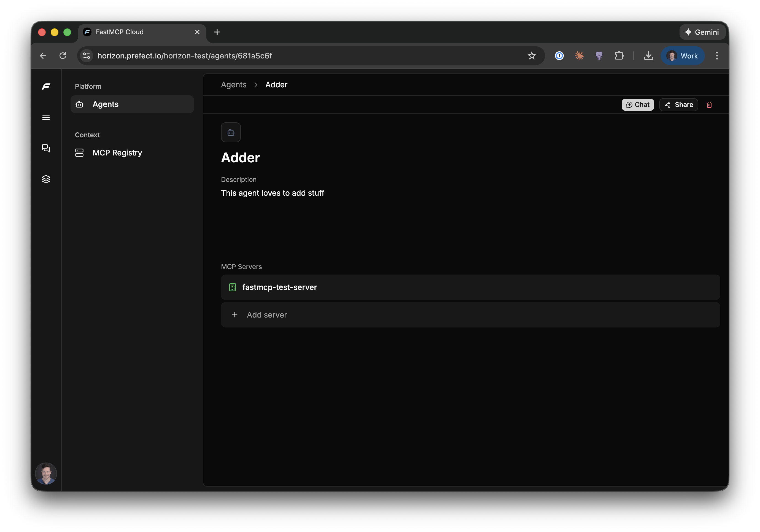Click the FastMCP logo in the sidebar

click(46, 86)
